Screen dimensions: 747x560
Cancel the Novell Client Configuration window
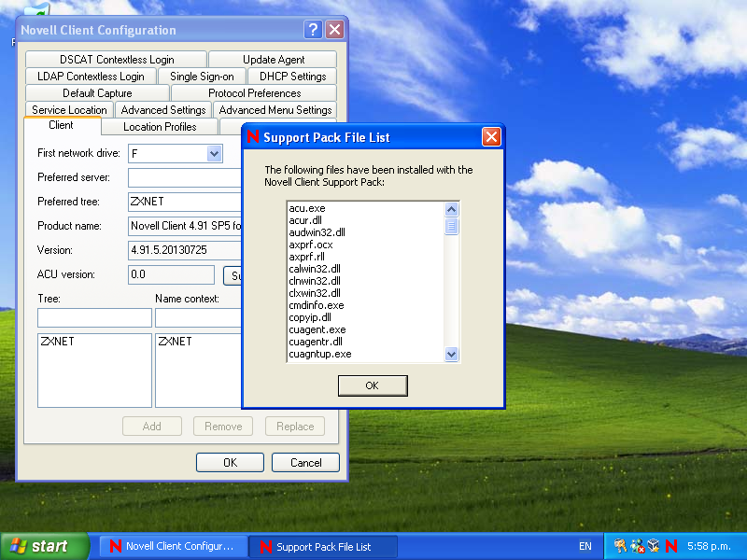tap(306, 462)
